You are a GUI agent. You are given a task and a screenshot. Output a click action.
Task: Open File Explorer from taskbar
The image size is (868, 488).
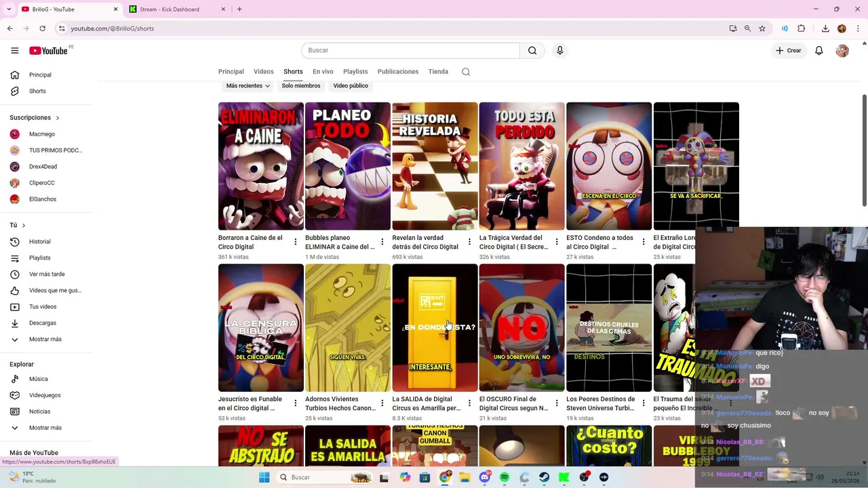coord(465,477)
